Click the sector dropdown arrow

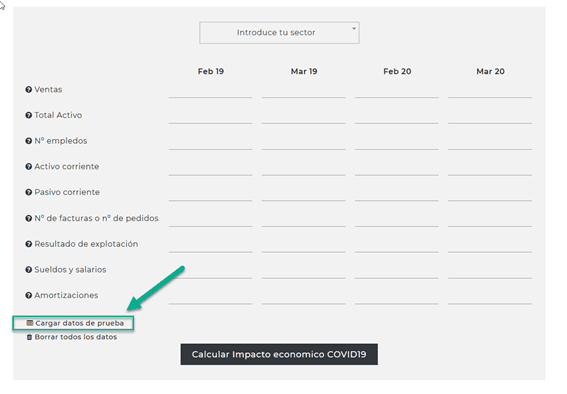[x=354, y=28]
